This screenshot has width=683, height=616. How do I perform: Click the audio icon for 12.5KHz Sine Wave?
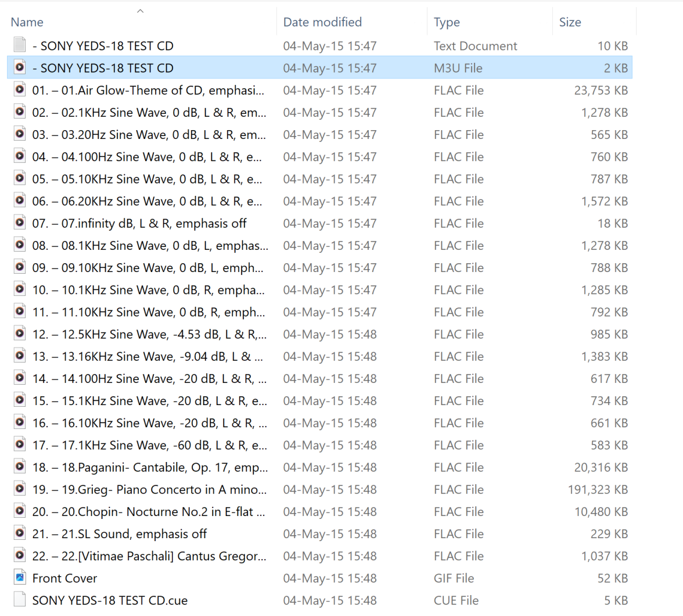(x=20, y=333)
